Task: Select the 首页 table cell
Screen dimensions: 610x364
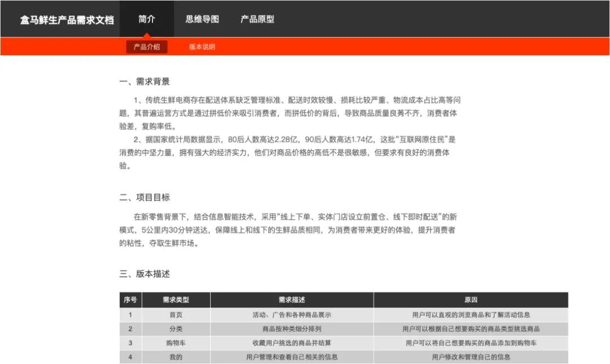Action: tap(176, 314)
